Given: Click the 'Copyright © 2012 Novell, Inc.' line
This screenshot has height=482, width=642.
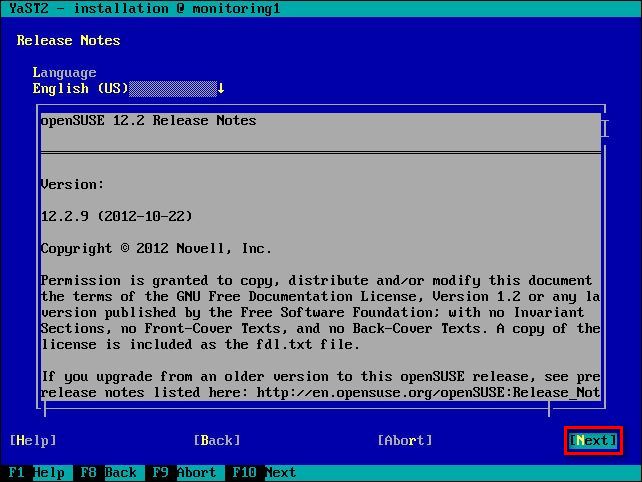Looking at the screenshot, I should tap(156, 248).
